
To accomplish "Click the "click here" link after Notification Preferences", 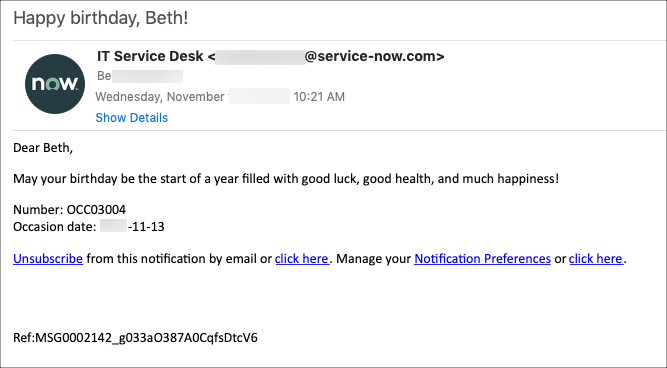I will click(x=596, y=259).
